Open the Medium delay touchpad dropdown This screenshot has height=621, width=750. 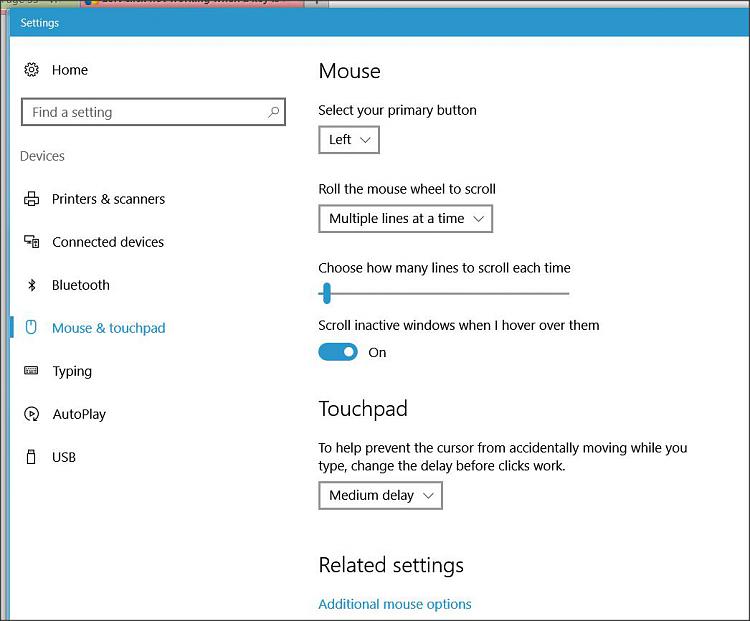[x=380, y=495]
